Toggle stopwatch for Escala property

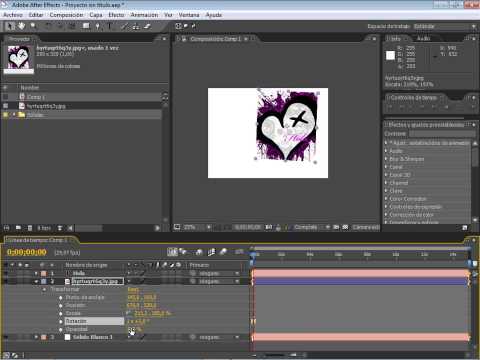[x=61, y=313]
